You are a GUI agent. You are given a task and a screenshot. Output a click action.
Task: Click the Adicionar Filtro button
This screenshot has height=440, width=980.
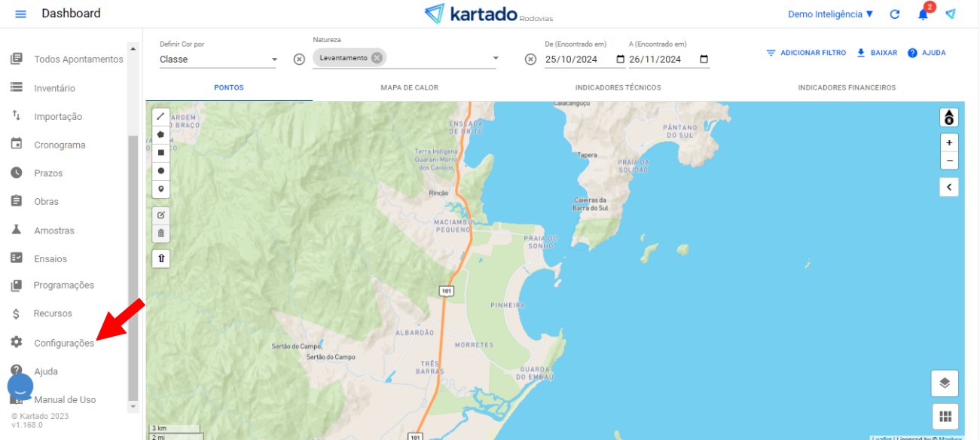(806, 53)
